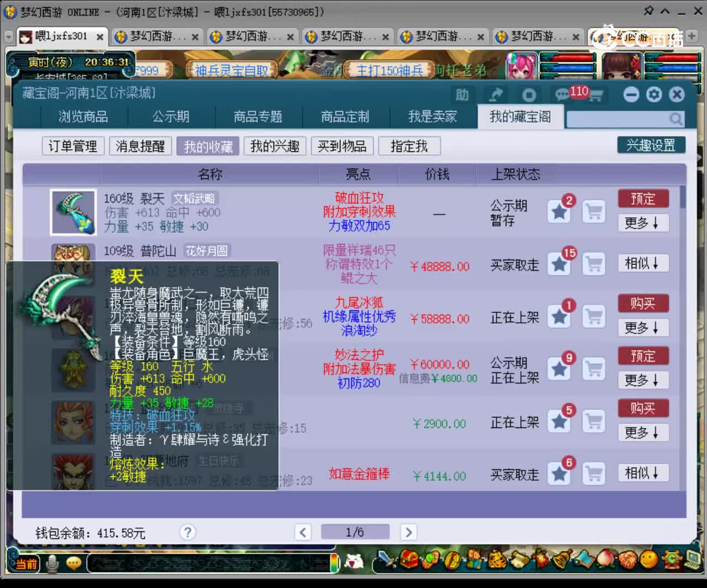
Task: Open 指定我 sub-tab
Action: (x=409, y=146)
